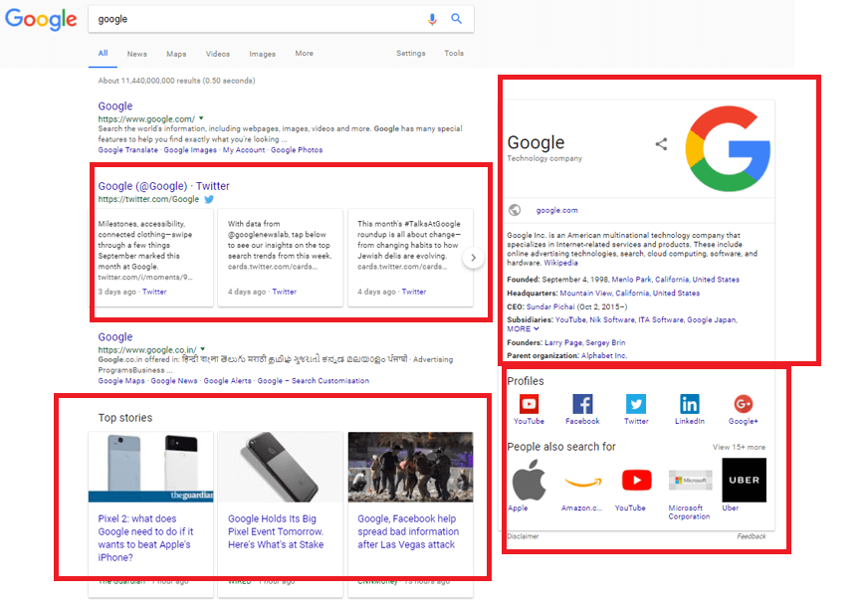This screenshot has height=605, width=868.
Task: Open the Google Photos sitelink
Action: click(297, 150)
